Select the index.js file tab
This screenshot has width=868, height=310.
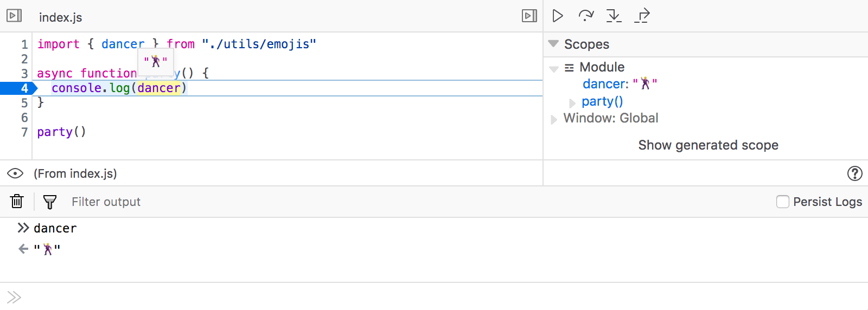pyautogui.click(x=61, y=17)
